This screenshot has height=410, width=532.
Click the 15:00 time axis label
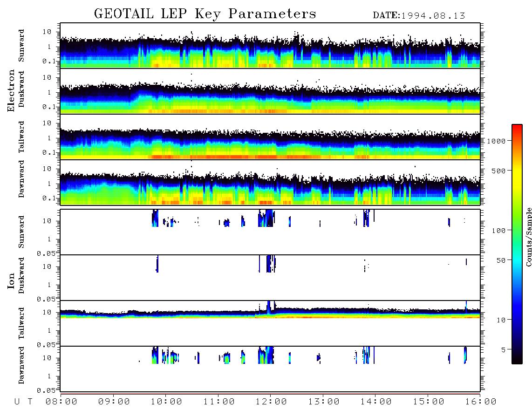coord(429,402)
